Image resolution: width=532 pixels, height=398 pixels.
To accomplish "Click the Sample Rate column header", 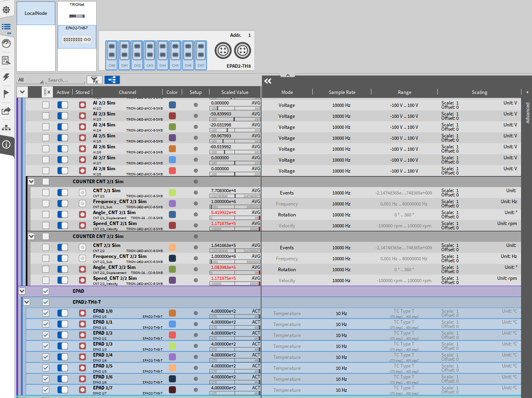I will (342, 92).
